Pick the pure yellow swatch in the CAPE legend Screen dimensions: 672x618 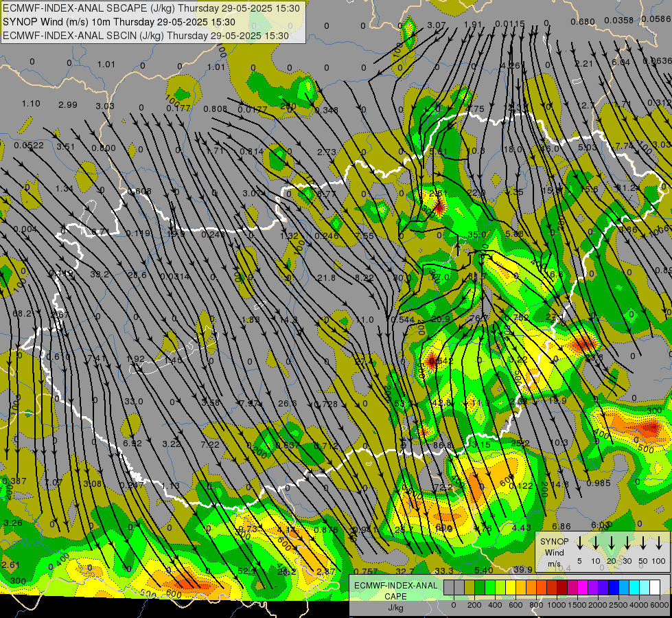click(x=511, y=587)
